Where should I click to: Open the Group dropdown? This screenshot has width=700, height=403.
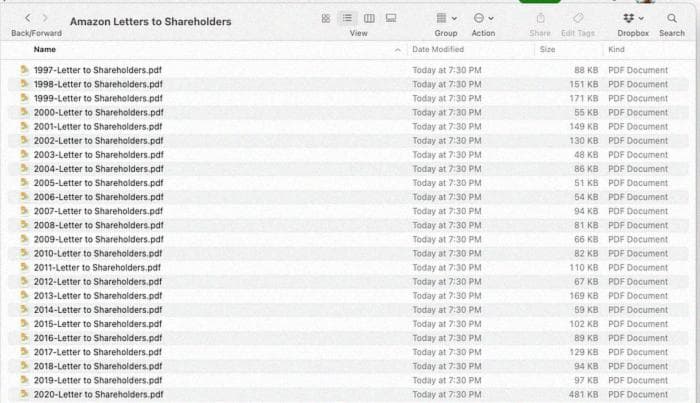446,18
